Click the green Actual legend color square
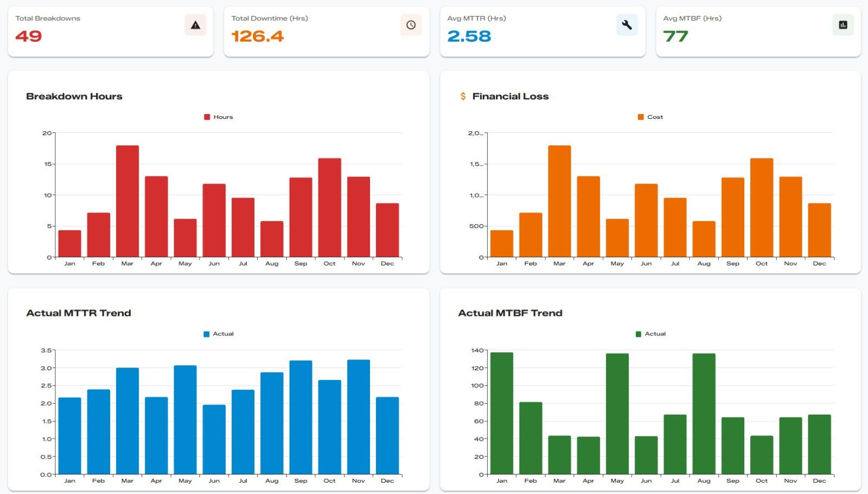This screenshot has height=494, width=868. pyautogui.click(x=639, y=334)
